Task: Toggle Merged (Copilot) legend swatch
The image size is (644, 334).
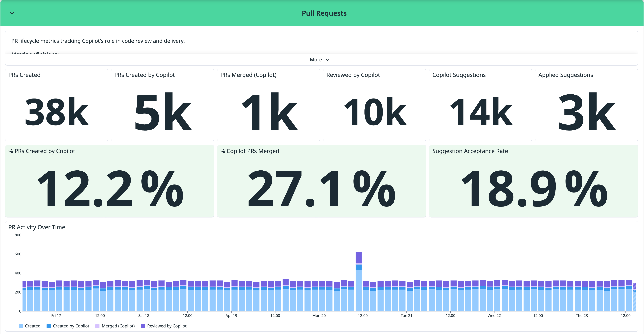Action: click(x=97, y=326)
